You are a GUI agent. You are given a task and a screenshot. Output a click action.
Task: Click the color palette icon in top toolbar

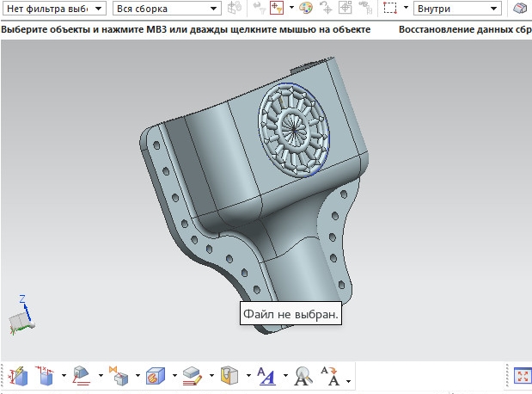(306, 8)
